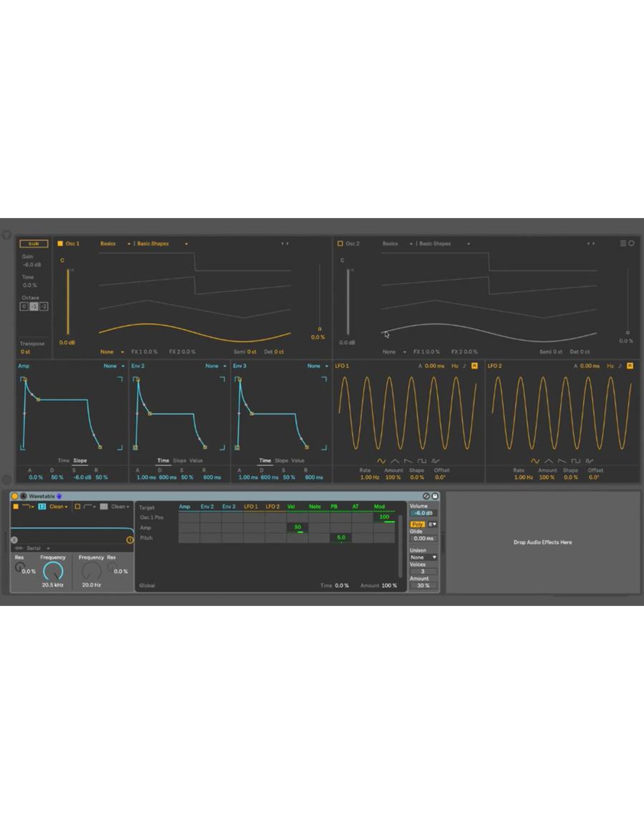Viewport: 644px width, 824px height.
Task: Click the Wavetable device save preset icon
Action: point(435,496)
